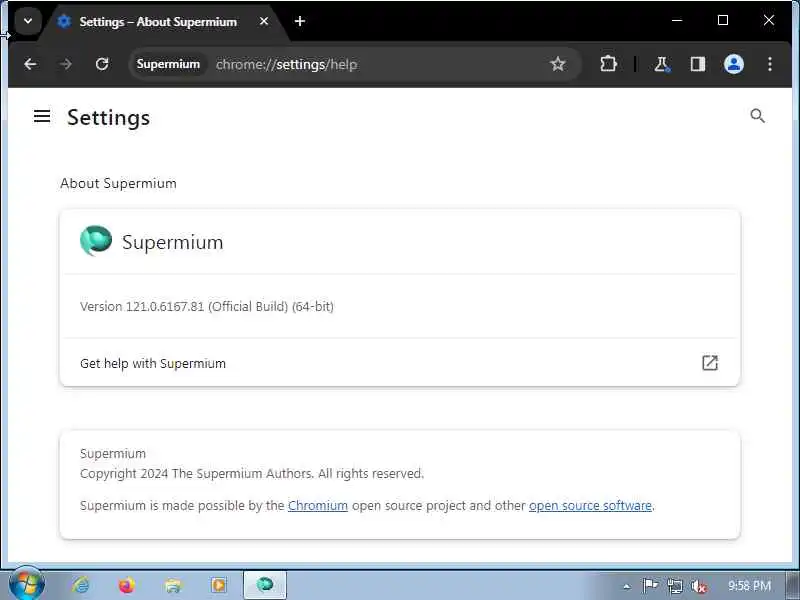
Task: Maximize the Supermium window
Action: pyautogui.click(x=723, y=20)
